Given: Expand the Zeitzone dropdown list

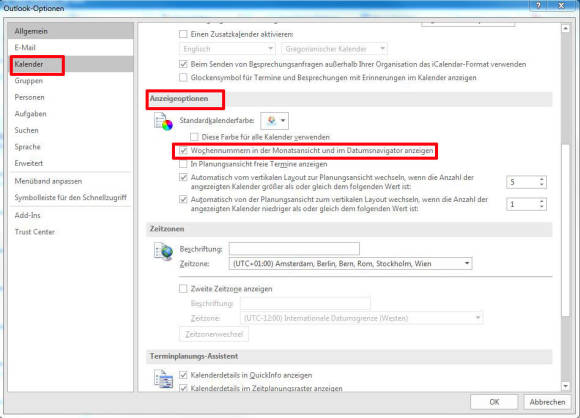Looking at the screenshot, I should click(467, 263).
